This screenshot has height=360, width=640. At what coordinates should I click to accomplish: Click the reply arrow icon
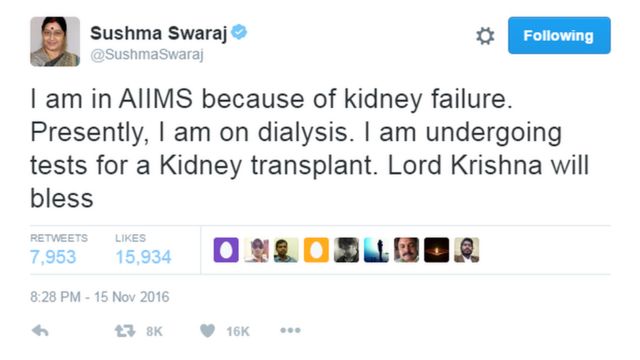point(40,331)
